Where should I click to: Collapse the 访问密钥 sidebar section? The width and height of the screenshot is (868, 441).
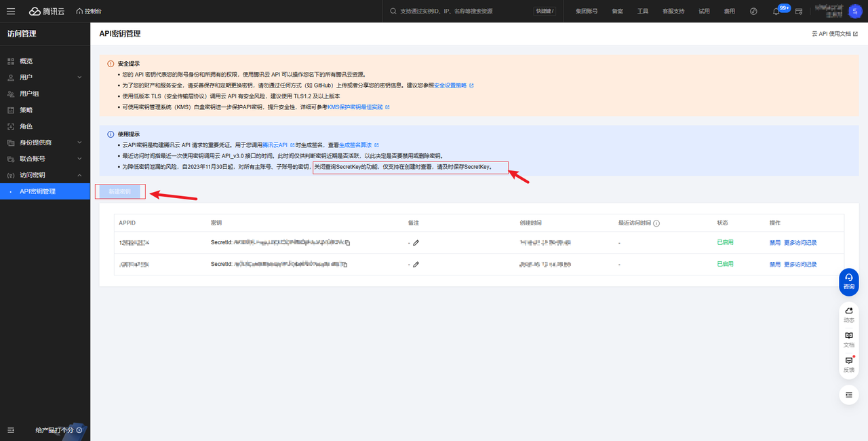pos(45,175)
